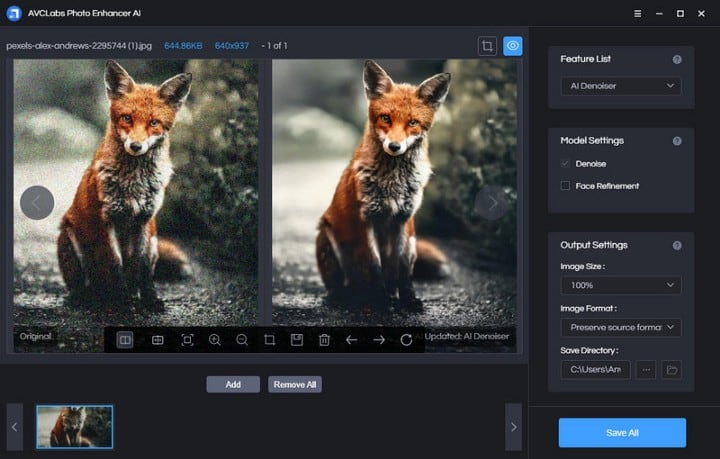The width and height of the screenshot is (720, 459).
Task: Click the fit-to-screen icon in toolbar
Action: 187,340
